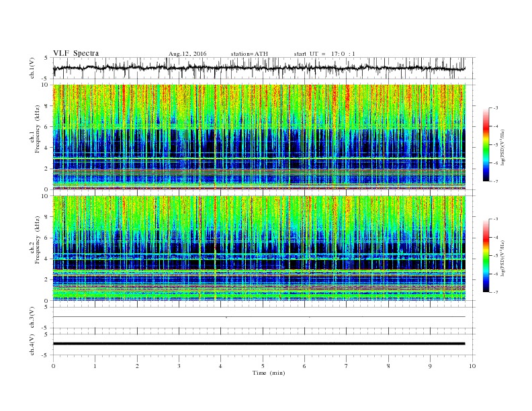This screenshot has width=532, height=411.
Task: Click the time axis tick label "6"
Action: point(304,366)
